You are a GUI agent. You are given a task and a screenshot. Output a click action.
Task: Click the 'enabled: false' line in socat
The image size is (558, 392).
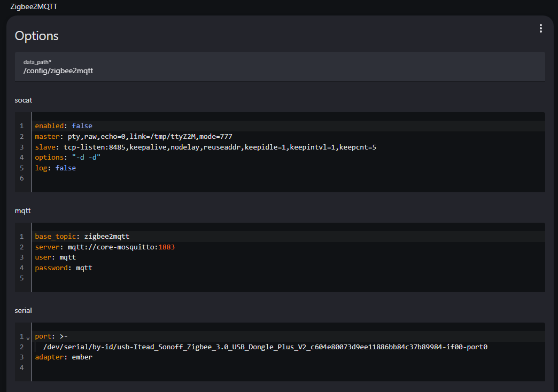[64, 126]
